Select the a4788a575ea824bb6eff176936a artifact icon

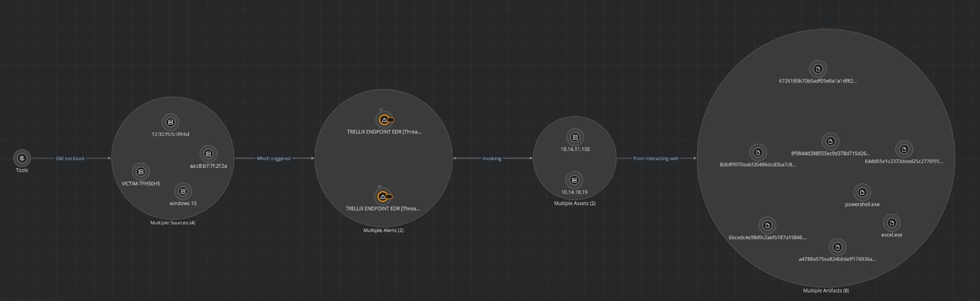[x=837, y=247]
